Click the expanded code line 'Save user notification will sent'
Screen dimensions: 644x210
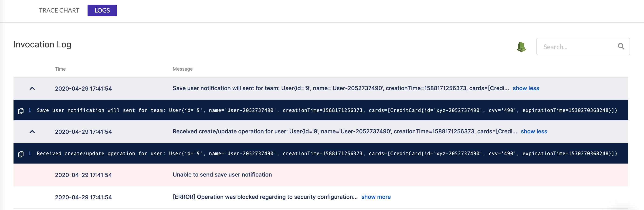pos(327,111)
